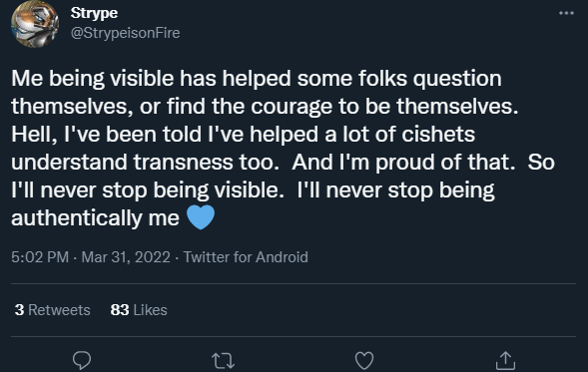
Task: Open the share tweet icon
Action: 505,360
